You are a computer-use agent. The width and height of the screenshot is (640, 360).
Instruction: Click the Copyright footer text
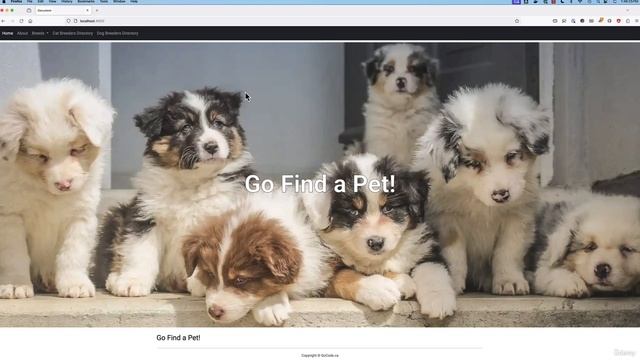tap(320, 356)
